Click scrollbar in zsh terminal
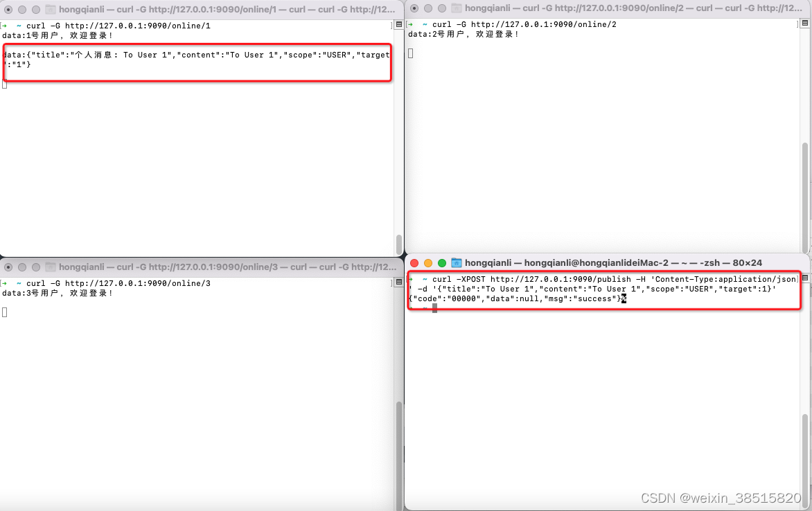 click(805, 460)
